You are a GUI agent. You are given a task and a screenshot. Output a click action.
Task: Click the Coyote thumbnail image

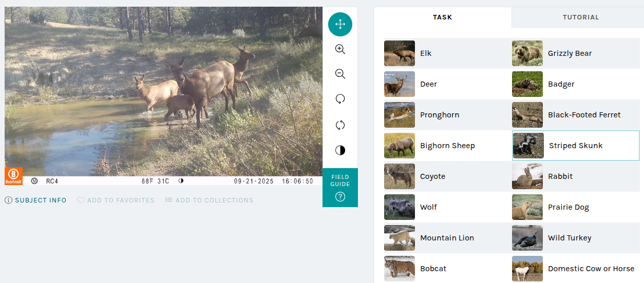(x=400, y=176)
